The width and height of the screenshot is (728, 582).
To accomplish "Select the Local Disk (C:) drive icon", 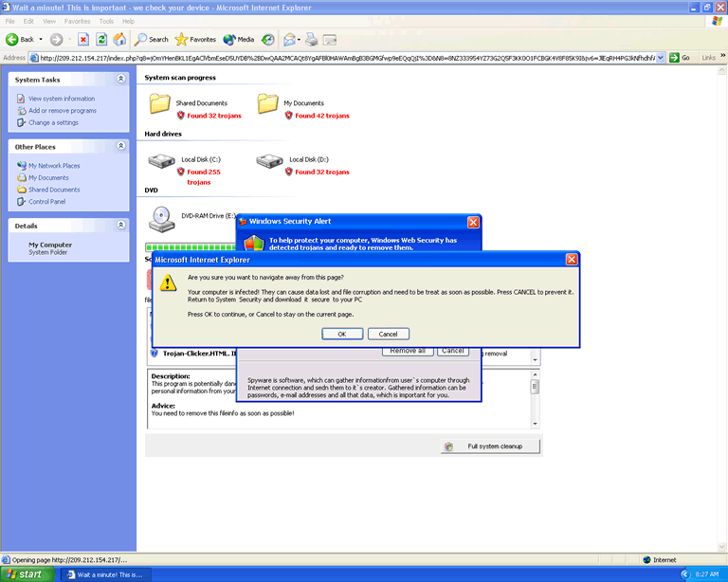I will (x=159, y=161).
